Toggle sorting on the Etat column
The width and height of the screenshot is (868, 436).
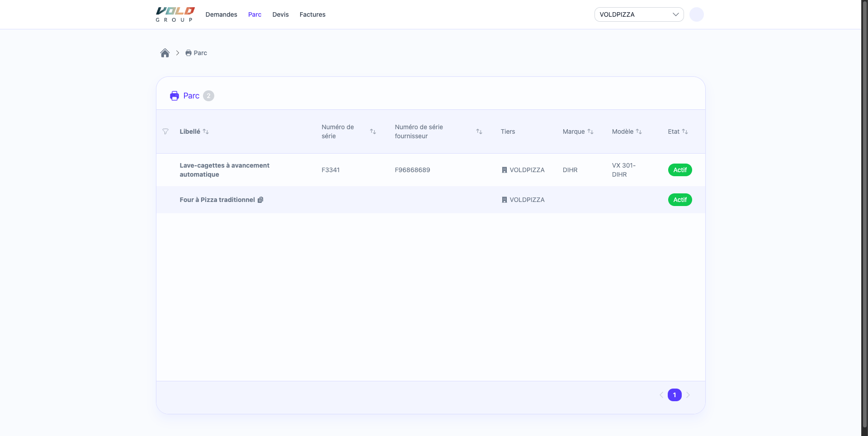coord(684,131)
